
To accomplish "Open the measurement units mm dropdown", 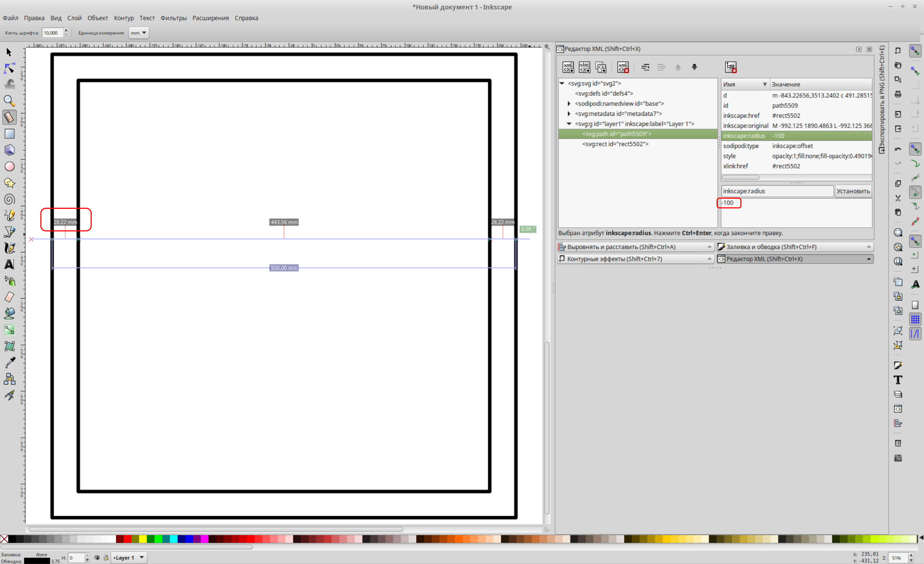I will (x=139, y=33).
